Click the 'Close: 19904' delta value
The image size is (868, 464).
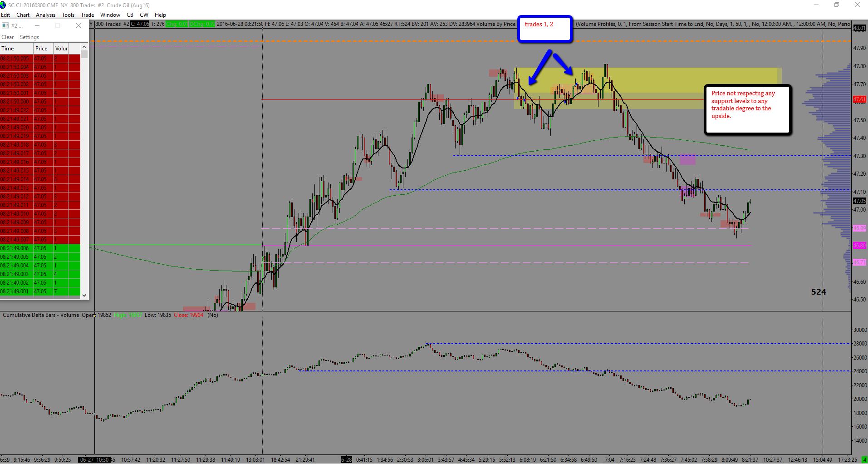coord(188,315)
